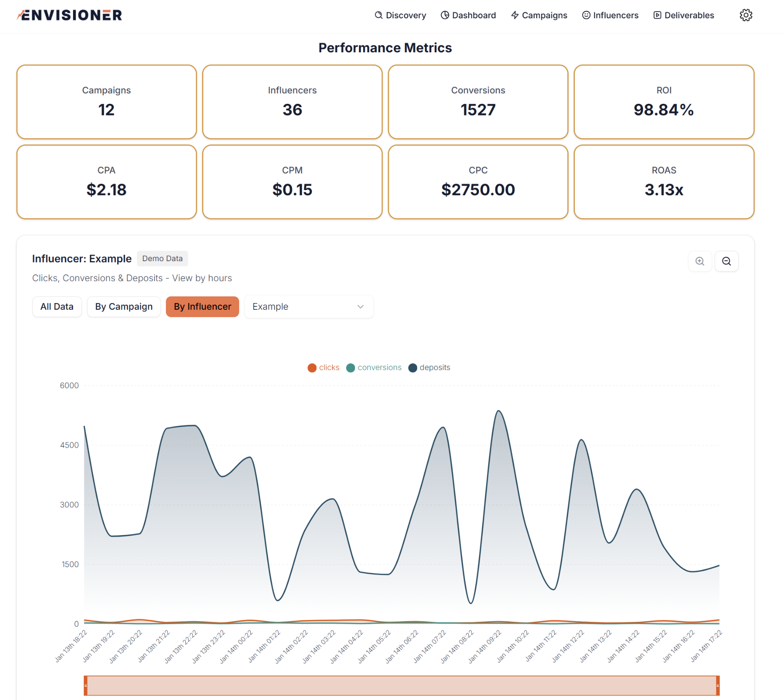Click the By Influencer button

202,306
